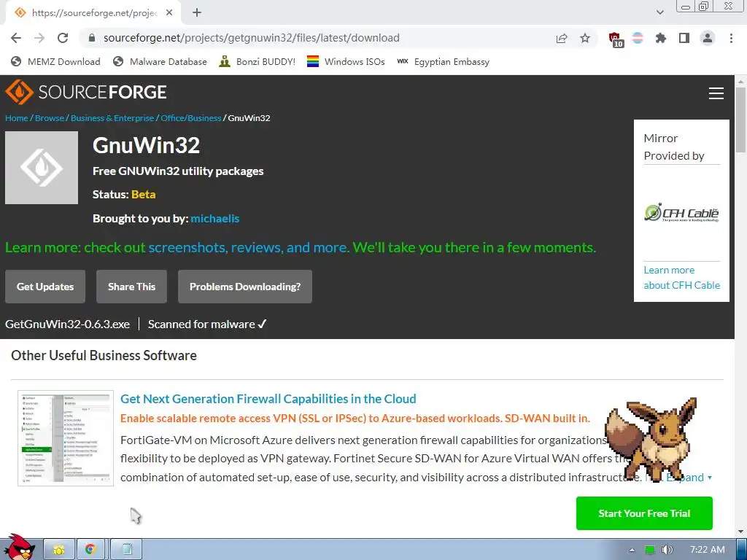Click the scrollbar down arrow
The height and width of the screenshot is (560, 747).
741,532
